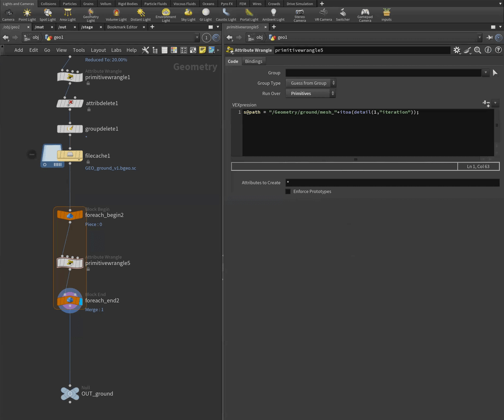
Task: Open the parameter gear settings menu
Action: click(457, 50)
